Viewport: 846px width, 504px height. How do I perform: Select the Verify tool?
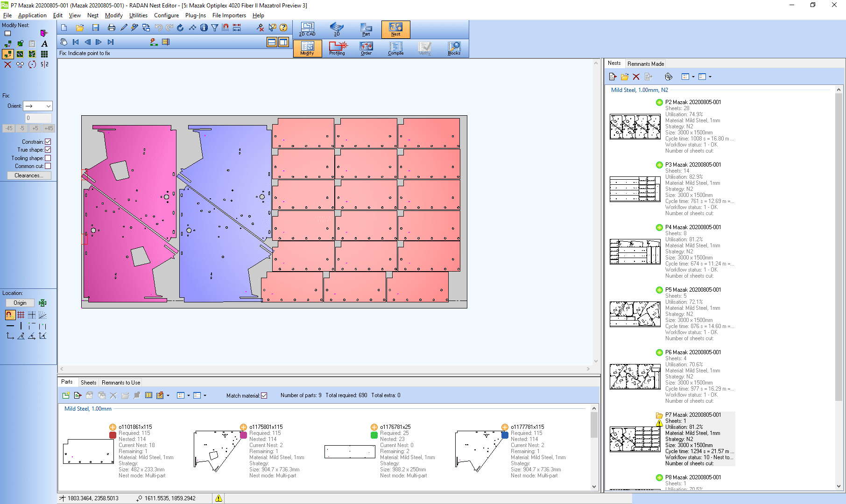coord(424,48)
